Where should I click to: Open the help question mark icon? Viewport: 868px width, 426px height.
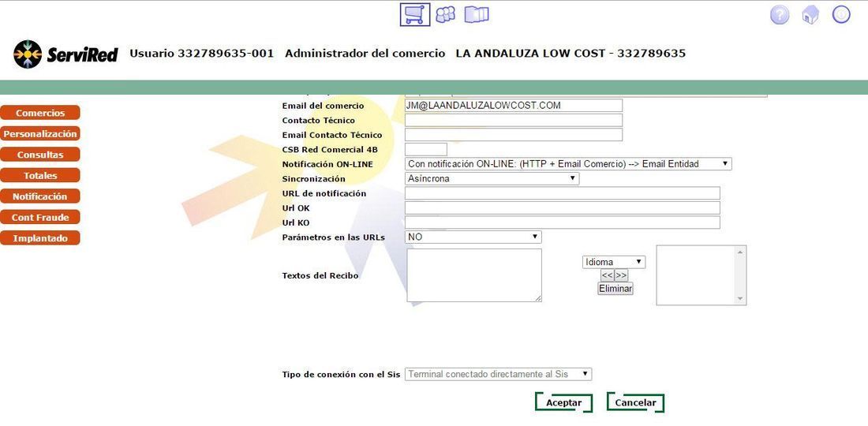click(780, 15)
